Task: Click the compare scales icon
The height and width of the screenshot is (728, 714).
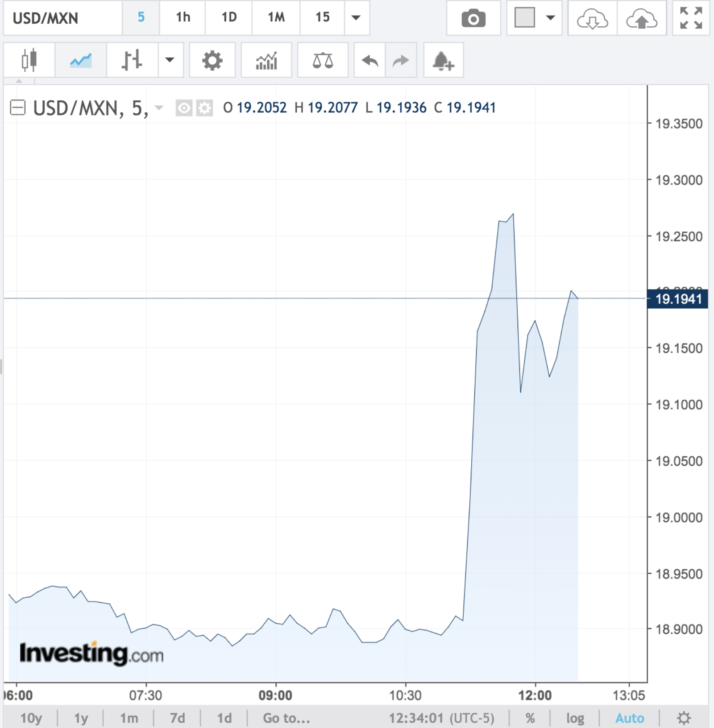Action: (323, 60)
